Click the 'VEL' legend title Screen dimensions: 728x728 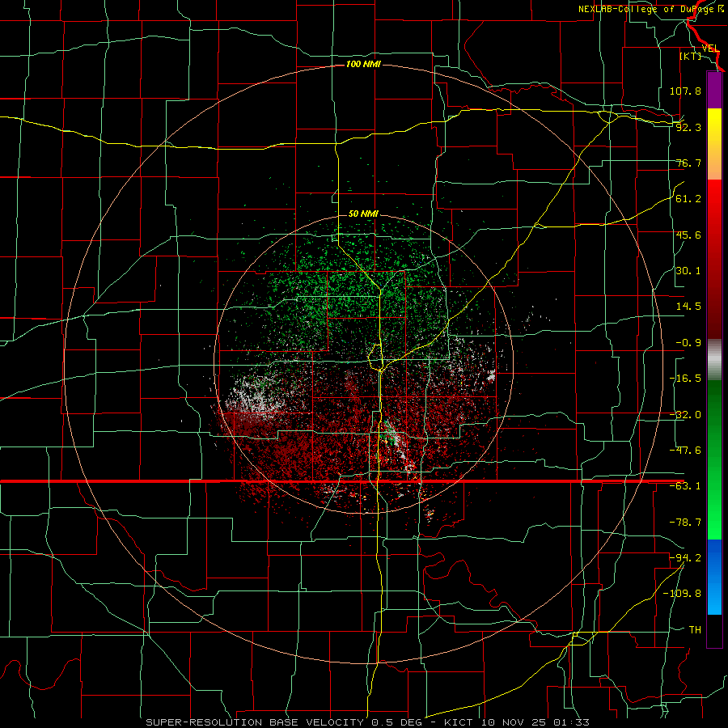point(710,49)
